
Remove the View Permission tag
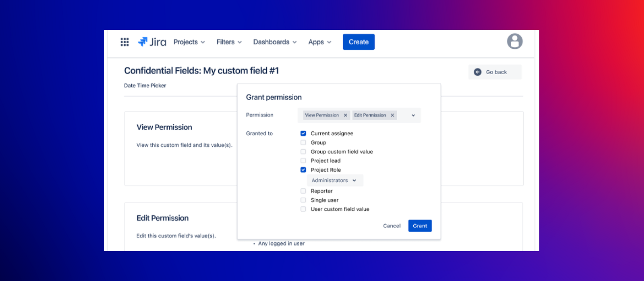coord(345,115)
